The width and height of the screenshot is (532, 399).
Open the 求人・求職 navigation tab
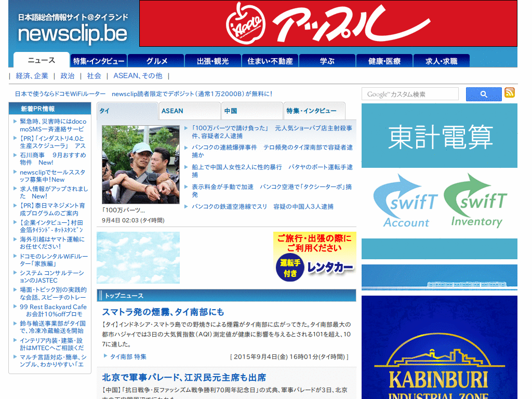point(442,61)
